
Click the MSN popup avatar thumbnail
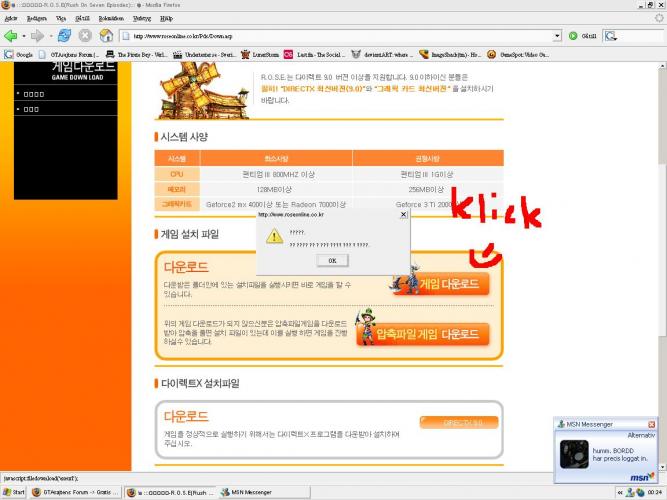[x=574, y=454]
